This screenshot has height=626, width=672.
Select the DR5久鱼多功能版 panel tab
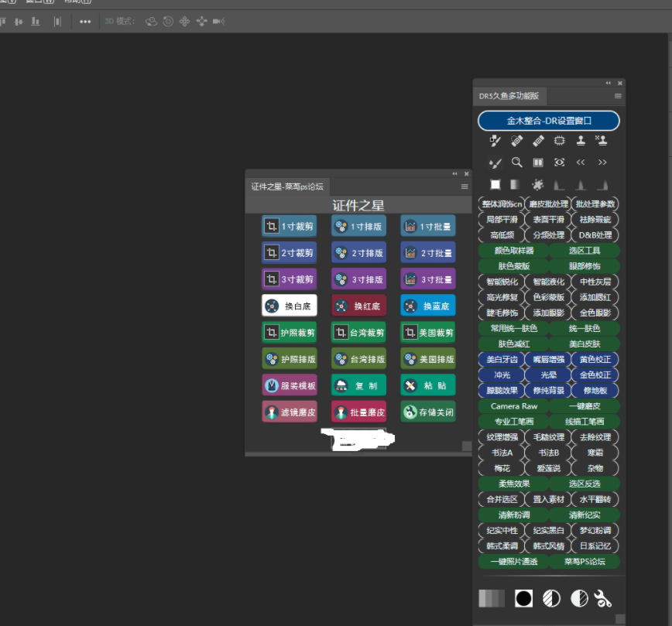coord(509,97)
